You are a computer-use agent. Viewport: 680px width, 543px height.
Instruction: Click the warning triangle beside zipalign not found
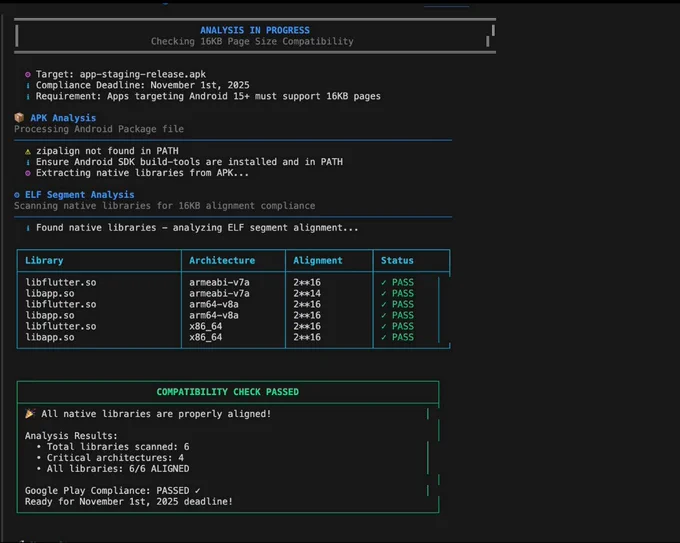(x=28, y=151)
